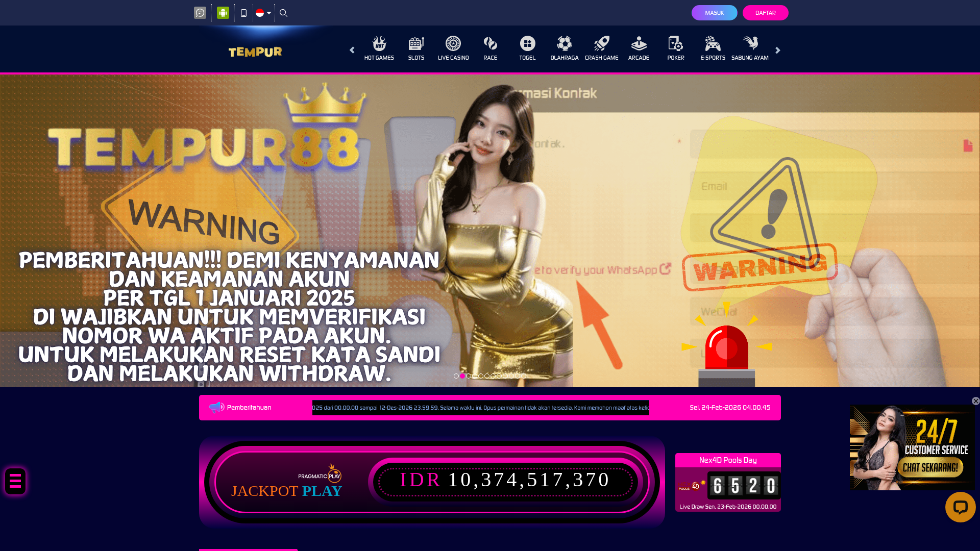Click the date and time display

click(x=730, y=408)
